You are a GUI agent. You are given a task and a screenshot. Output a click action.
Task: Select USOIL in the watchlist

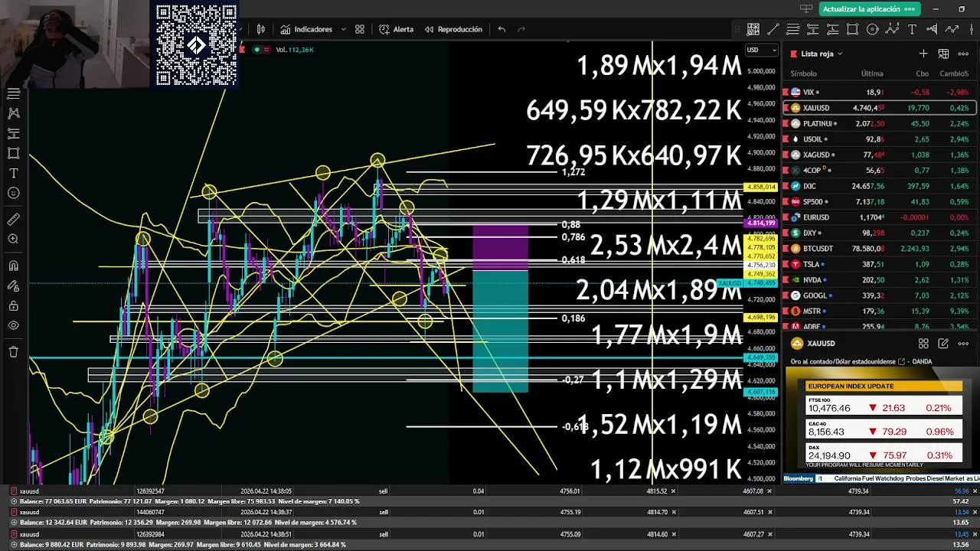pos(879,139)
